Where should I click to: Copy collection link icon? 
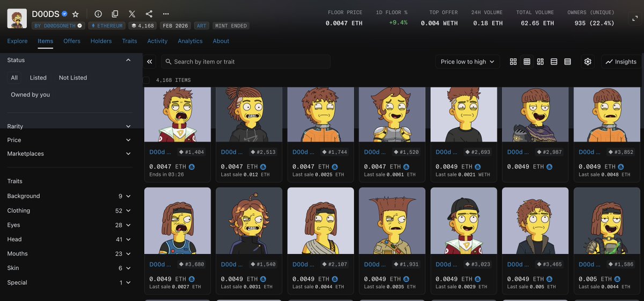coord(115,14)
